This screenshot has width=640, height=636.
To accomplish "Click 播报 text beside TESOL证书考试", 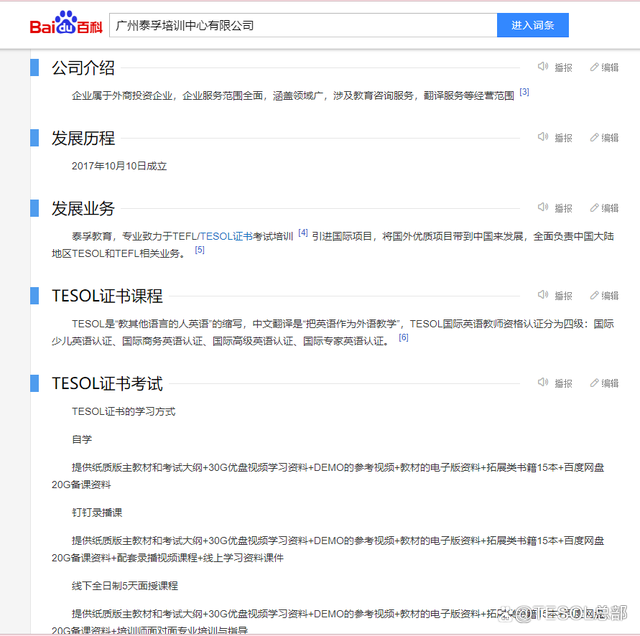I will [x=563, y=383].
